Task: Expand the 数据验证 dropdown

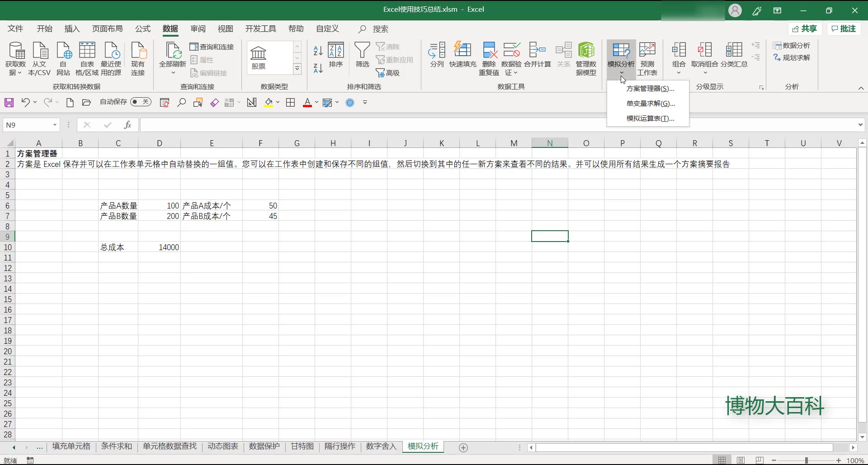Action: tap(515, 73)
